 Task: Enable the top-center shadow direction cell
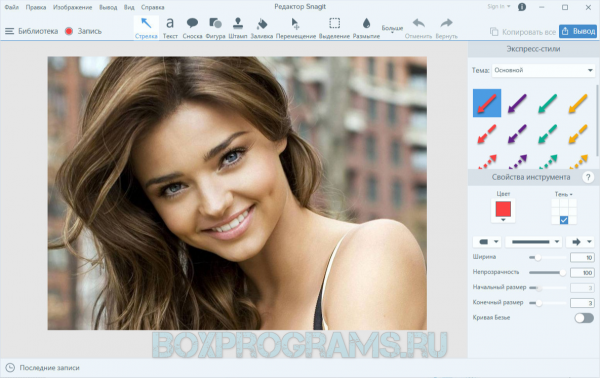(564, 203)
